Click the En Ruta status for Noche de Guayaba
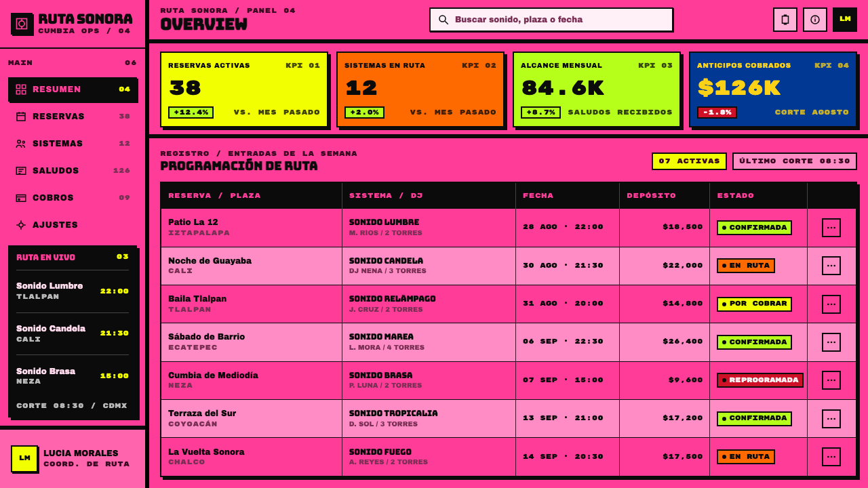Image resolution: width=868 pixels, height=488 pixels. (746, 266)
